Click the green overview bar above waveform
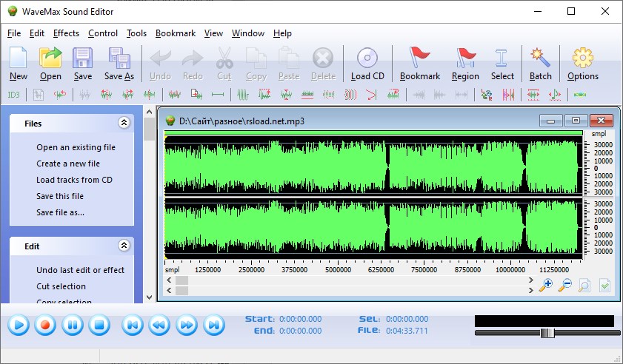Screen dimensions: 623x364 point(373,133)
